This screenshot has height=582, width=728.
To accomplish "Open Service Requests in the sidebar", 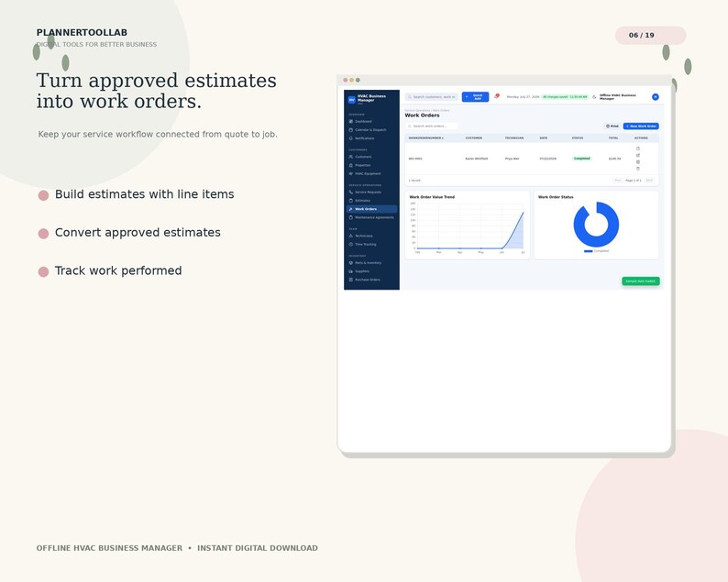I will 370,192.
